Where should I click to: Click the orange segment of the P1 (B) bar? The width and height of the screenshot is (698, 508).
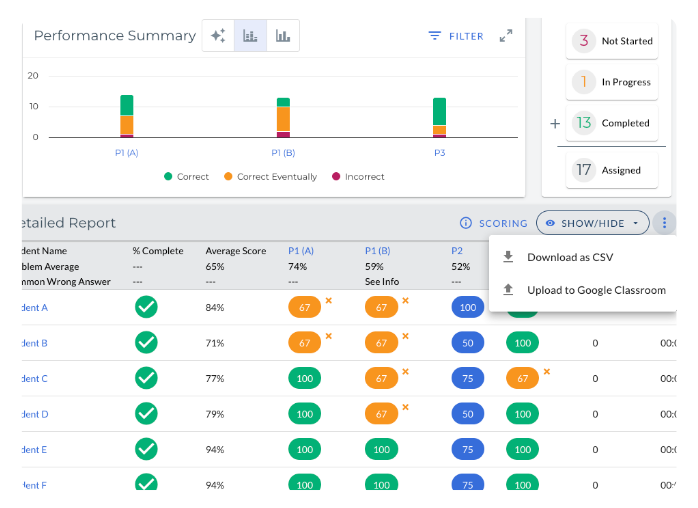click(283, 119)
